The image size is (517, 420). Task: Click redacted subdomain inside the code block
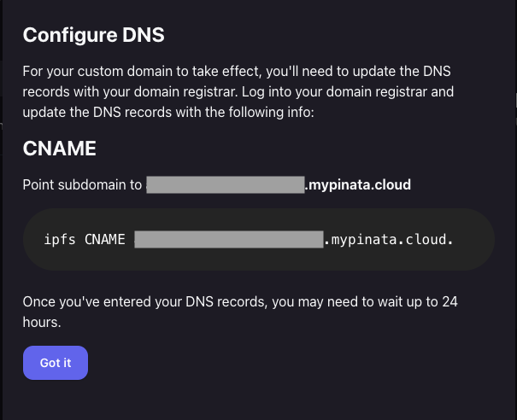228,240
